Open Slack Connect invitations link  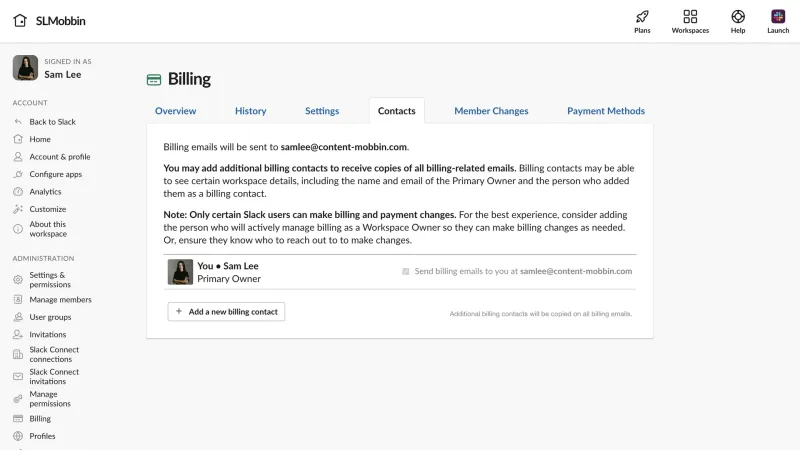54,377
